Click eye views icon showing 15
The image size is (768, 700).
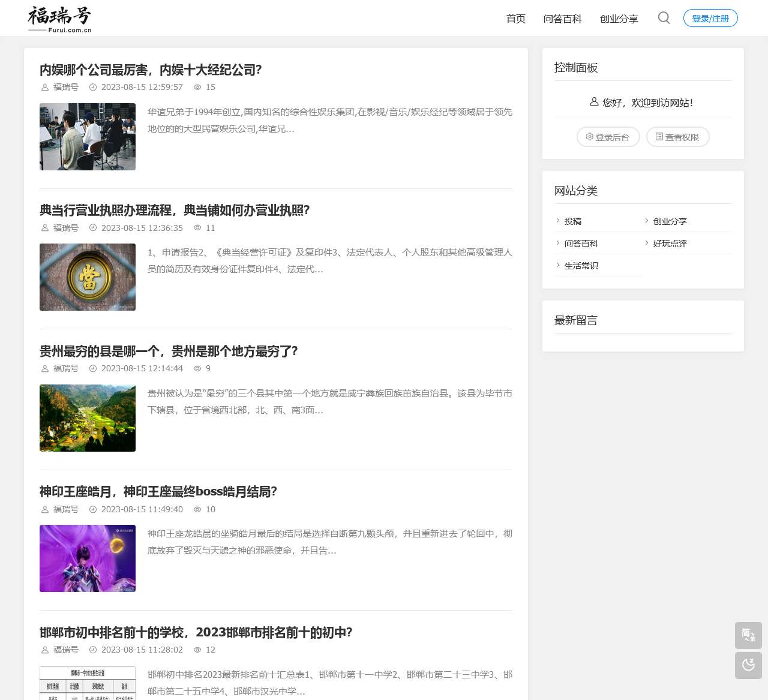click(197, 88)
